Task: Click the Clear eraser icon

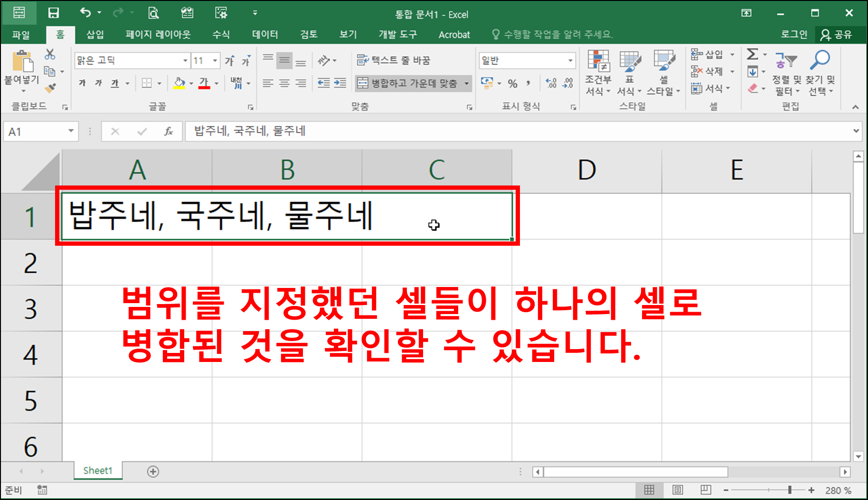Action: pyautogui.click(x=753, y=88)
